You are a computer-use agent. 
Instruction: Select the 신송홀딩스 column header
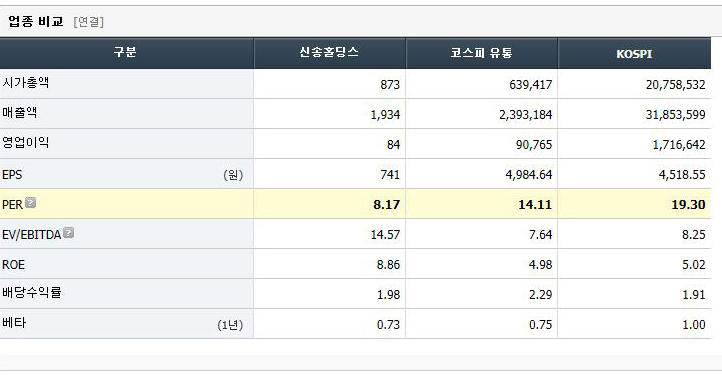[329, 52]
